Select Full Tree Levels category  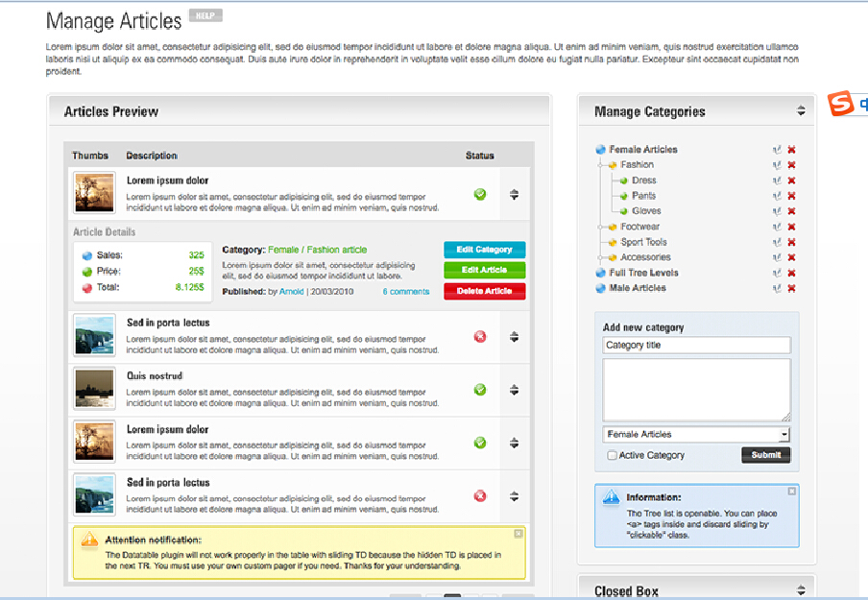point(643,273)
